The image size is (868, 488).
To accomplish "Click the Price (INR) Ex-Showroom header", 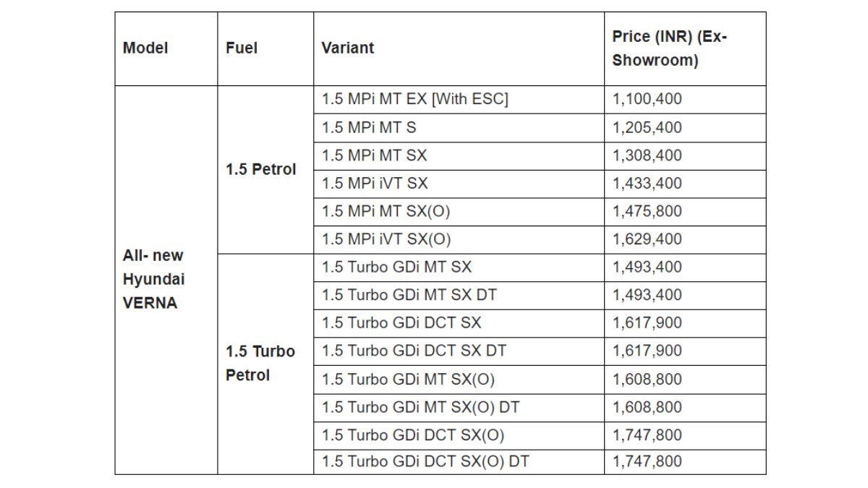I will [669, 48].
